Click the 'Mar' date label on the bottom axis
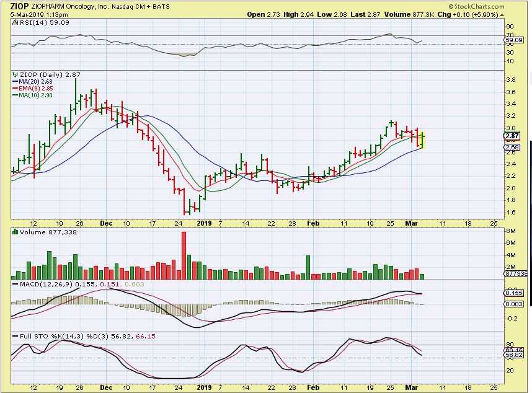The width and height of the screenshot is (532, 393). coord(412,387)
